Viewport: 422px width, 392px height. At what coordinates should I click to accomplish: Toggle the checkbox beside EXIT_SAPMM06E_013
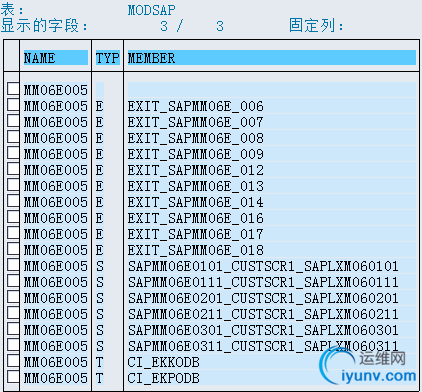(x=13, y=185)
